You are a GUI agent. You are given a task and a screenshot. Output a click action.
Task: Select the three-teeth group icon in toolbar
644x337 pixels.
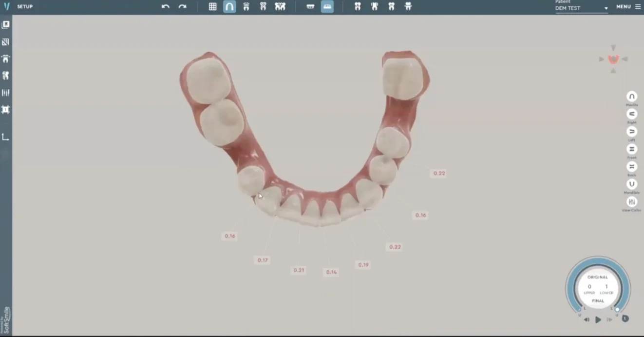280,7
